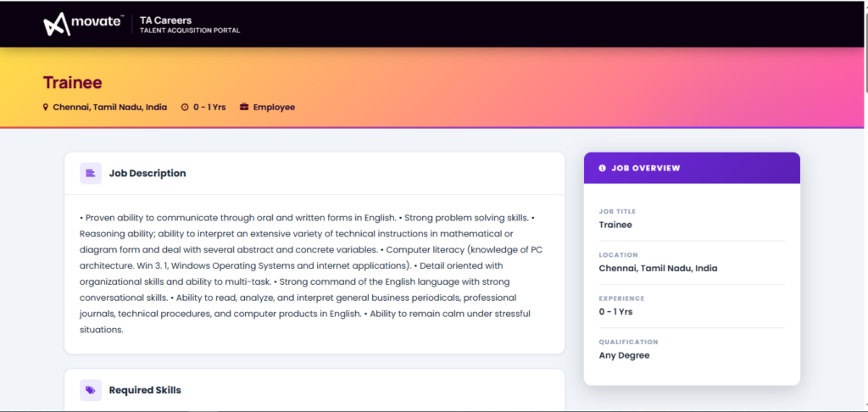Click the Trainee page heading
868x412 pixels.
tap(73, 82)
